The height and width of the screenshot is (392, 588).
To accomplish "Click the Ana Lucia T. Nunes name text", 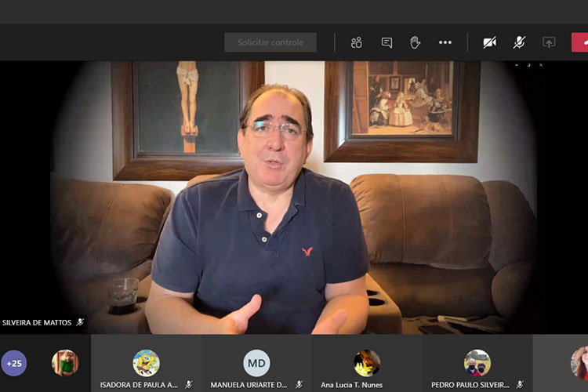I will (x=351, y=385).
